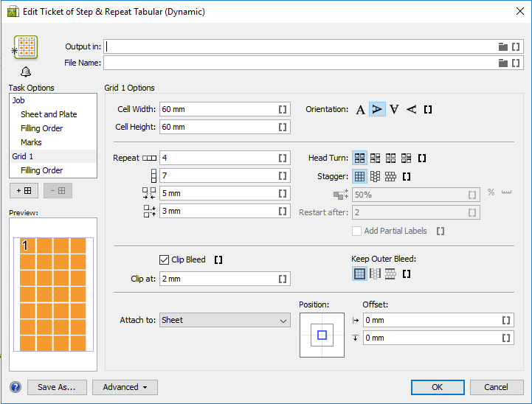Click SmartName brackets in Clip at field
The width and height of the screenshot is (532, 404).
pos(283,279)
